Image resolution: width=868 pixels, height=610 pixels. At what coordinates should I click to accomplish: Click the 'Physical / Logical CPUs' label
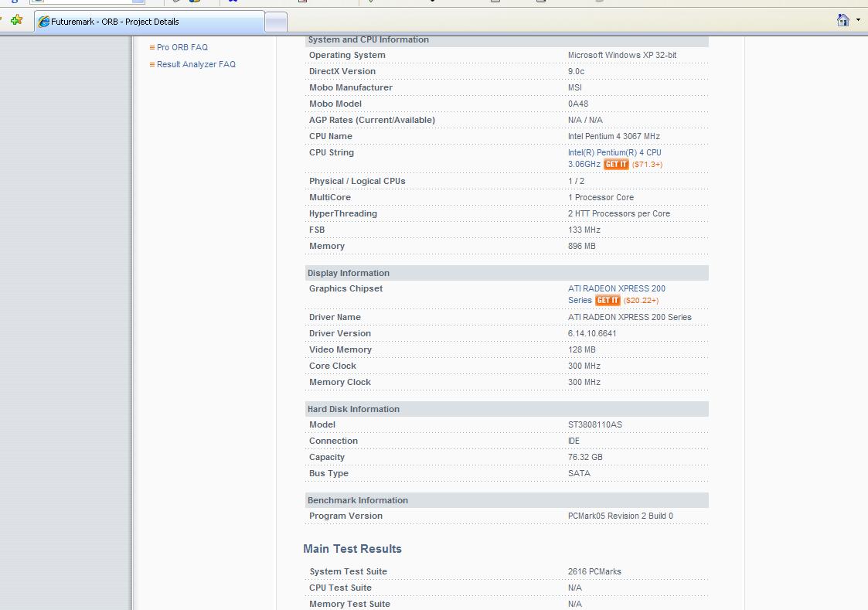click(357, 181)
